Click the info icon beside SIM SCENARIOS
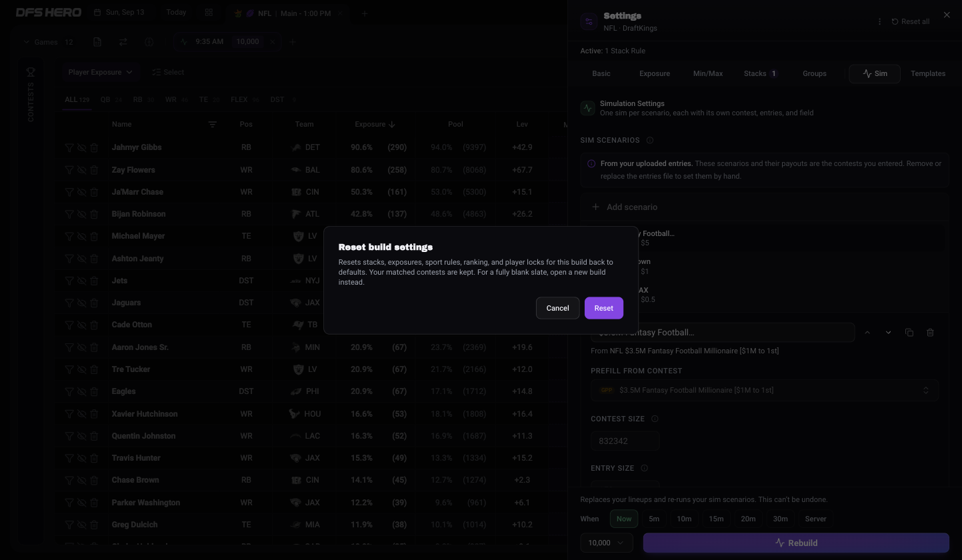The image size is (962, 560). [650, 140]
